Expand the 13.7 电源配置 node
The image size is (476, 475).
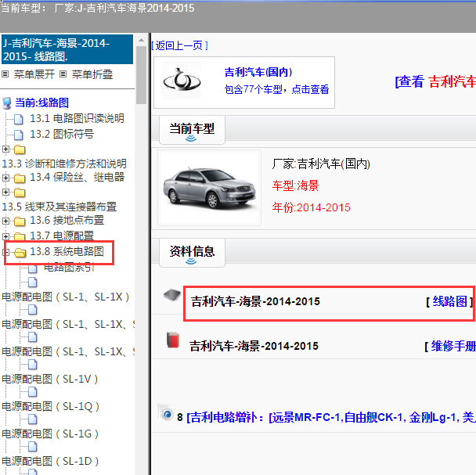coord(5,236)
